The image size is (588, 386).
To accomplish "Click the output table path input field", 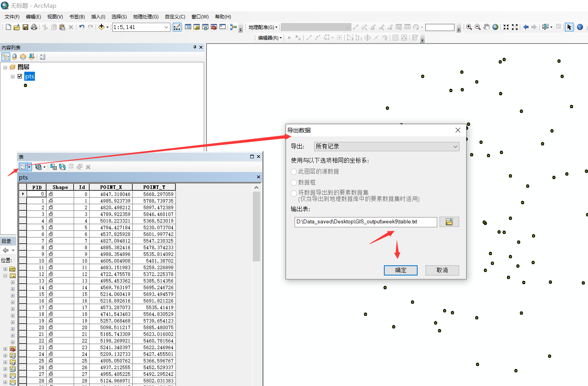I will (x=365, y=222).
